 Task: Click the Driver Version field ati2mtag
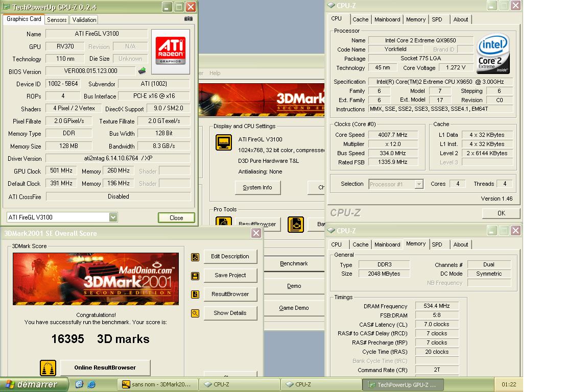point(117,158)
